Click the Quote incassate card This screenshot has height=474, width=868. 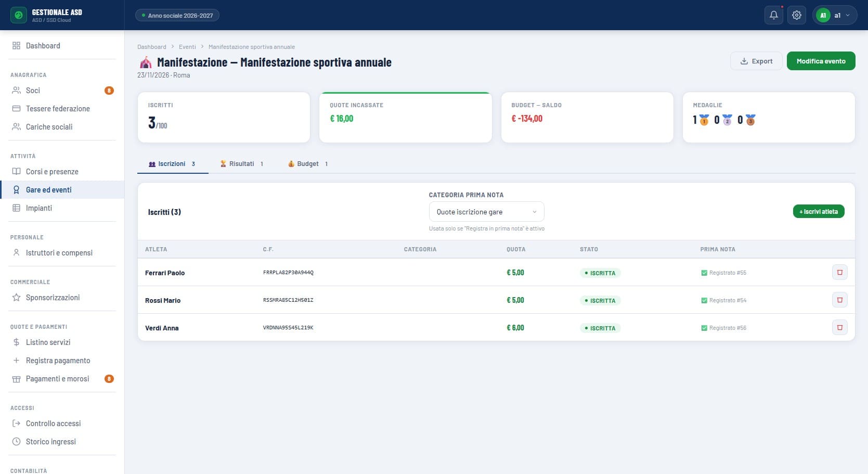[405, 117]
